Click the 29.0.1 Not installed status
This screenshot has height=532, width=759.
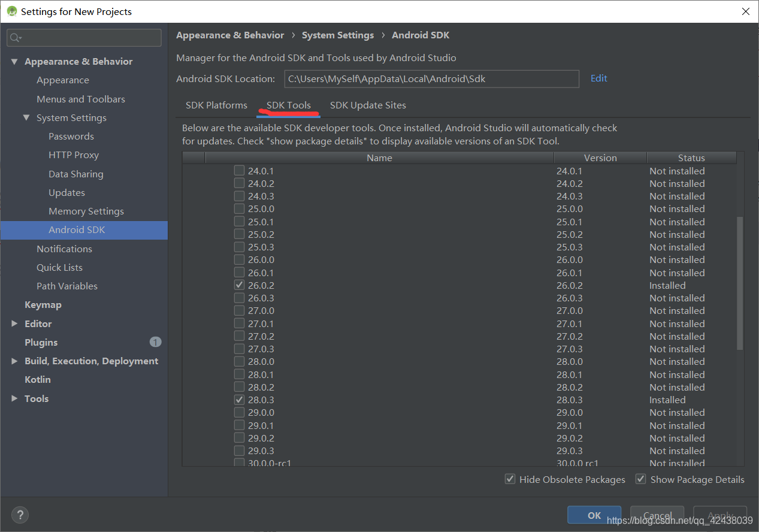coord(677,425)
